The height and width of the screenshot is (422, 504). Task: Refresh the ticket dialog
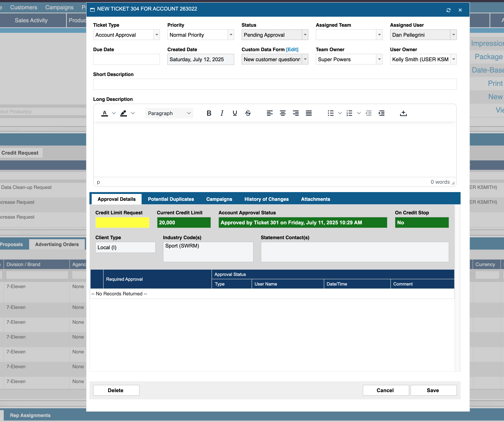[448, 10]
